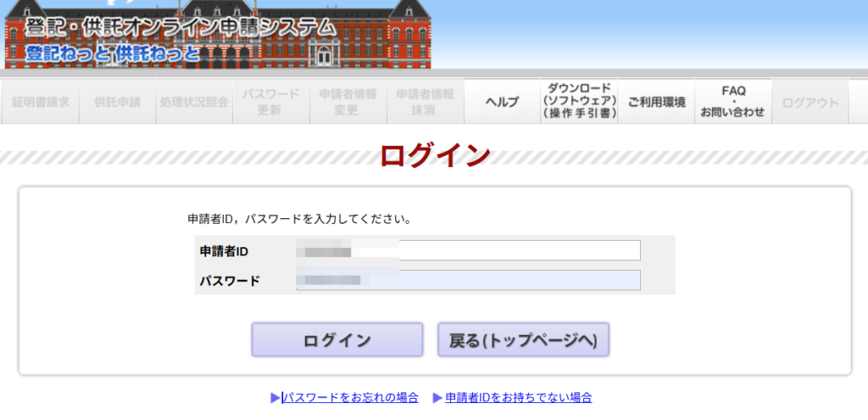The width and height of the screenshot is (868, 420).
Task: Click the 証明書請求 menu item
Action: [40, 102]
